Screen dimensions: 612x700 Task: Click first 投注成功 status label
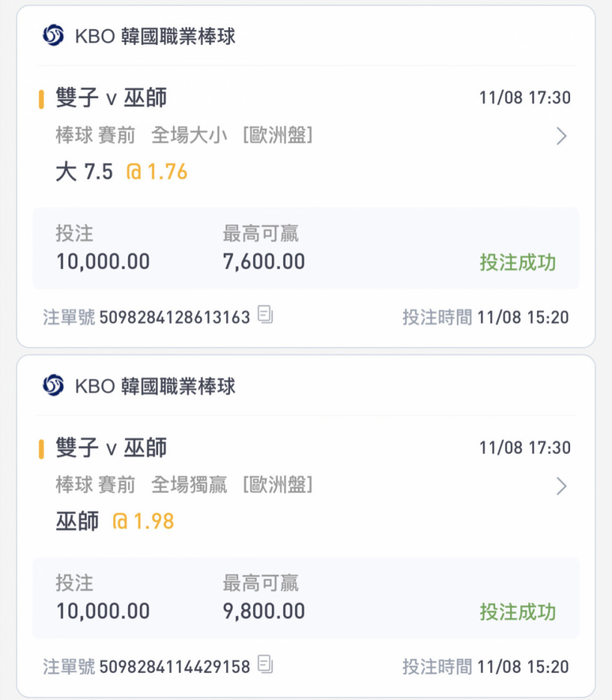point(518,262)
